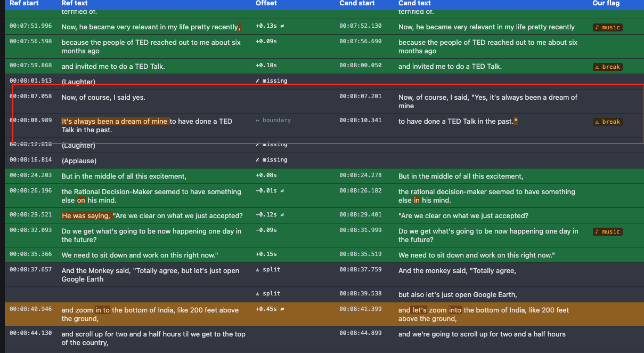Click the missing marker for the Applause row

pos(271,160)
